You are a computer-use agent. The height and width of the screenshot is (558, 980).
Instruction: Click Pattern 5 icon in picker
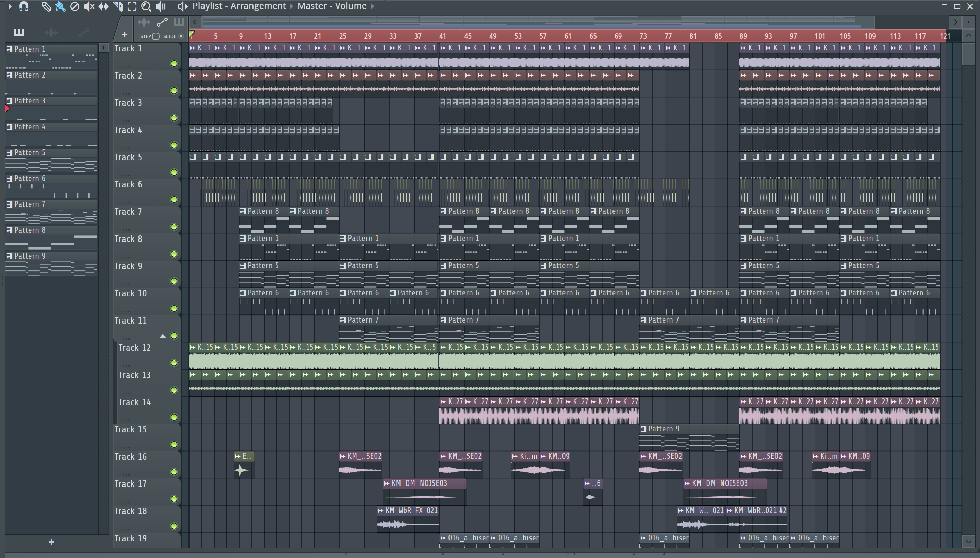click(10, 152)
